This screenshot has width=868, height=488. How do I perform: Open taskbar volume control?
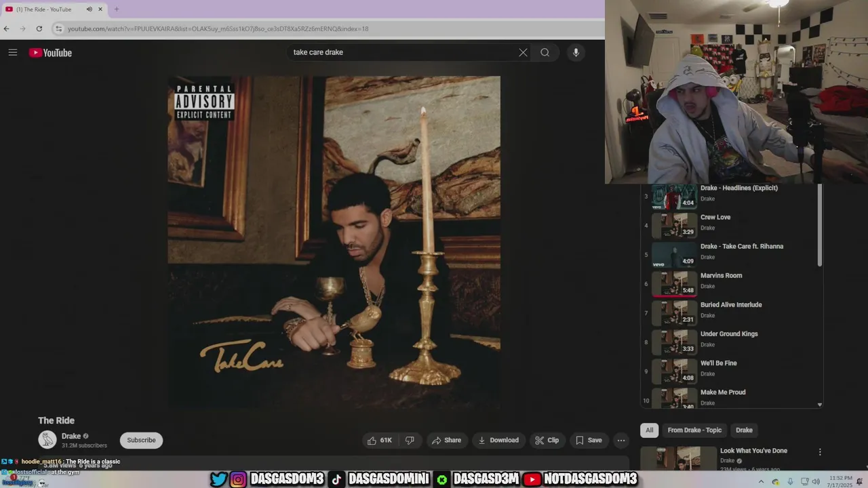click(816, 482)
